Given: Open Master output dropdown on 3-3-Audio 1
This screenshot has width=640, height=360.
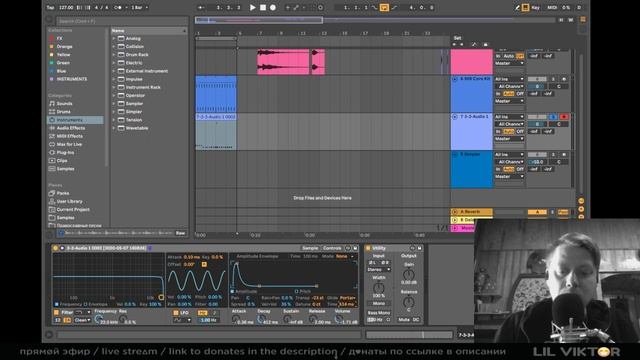Looking at the screenshot, I should (x=509, y=139).
